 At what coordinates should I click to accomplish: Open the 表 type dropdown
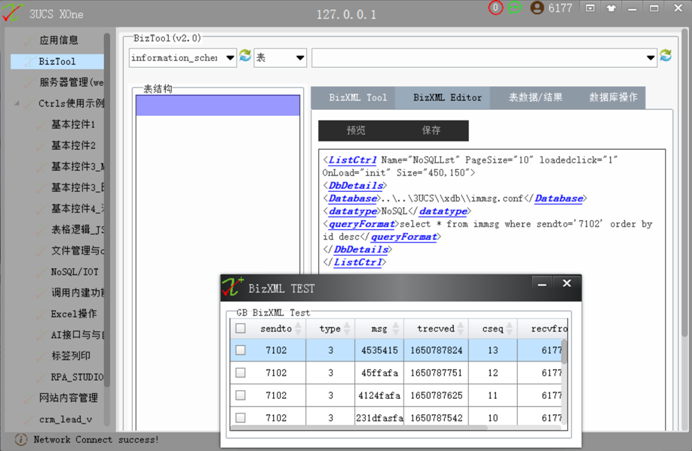[301, 58]
